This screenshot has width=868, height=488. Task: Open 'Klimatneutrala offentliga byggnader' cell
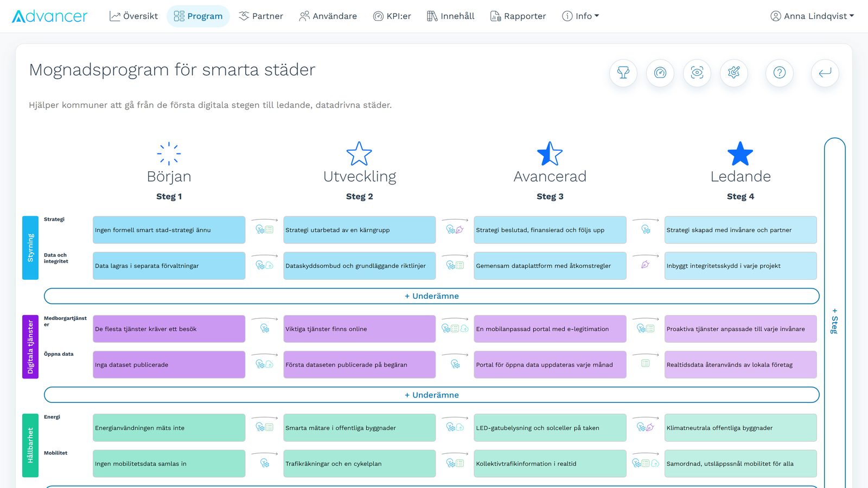point(741,427)
